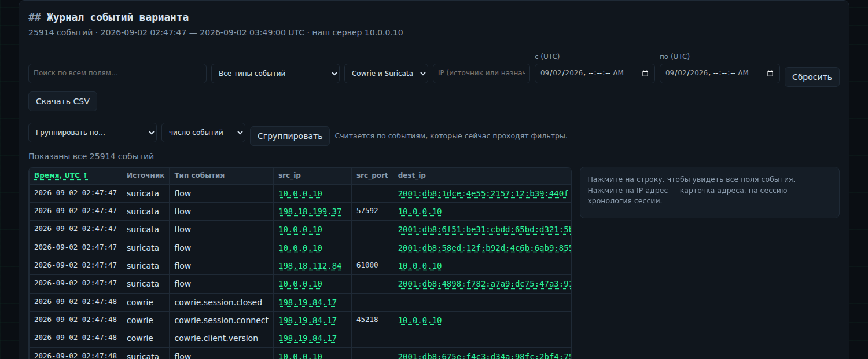Click 198.19.84.17 in the cowrie.client.version row
Screen dimensions: 868x359
tap(307, 338)
